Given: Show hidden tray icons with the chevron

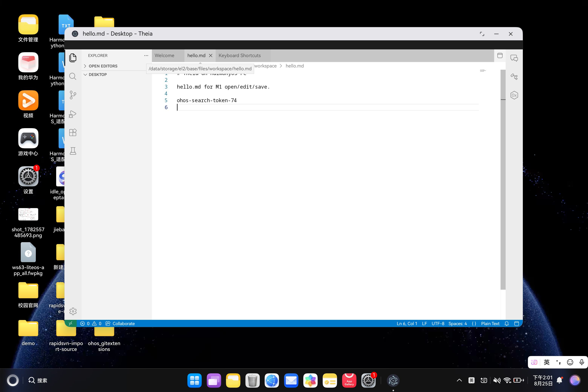Looking at the screenshot, I should coord(459,380).
